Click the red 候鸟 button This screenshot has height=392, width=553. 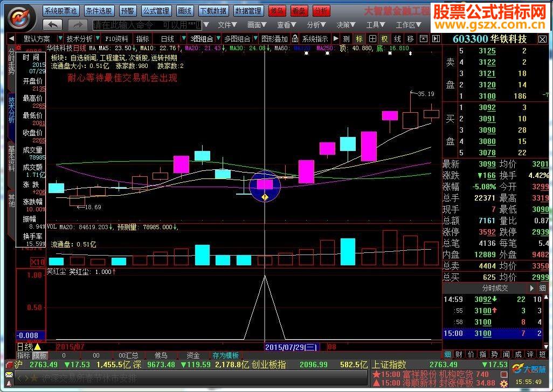click(x=277, y=11)
